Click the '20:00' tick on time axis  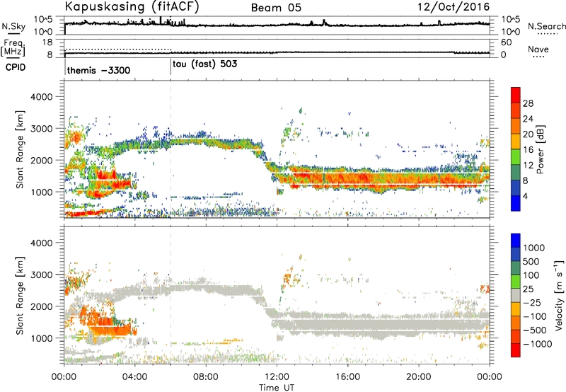coord(418,377)
